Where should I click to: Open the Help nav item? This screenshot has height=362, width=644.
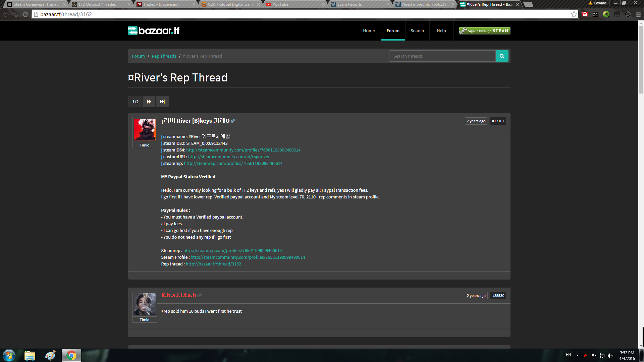point(441,31)
